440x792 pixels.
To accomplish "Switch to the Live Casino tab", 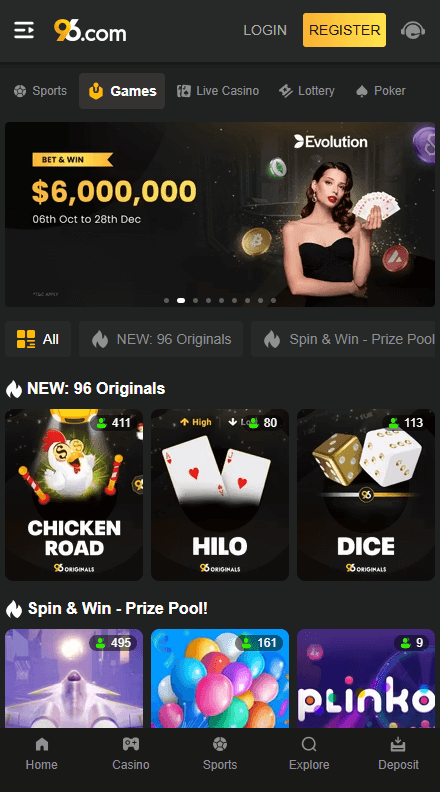I will tap(218, 91).
